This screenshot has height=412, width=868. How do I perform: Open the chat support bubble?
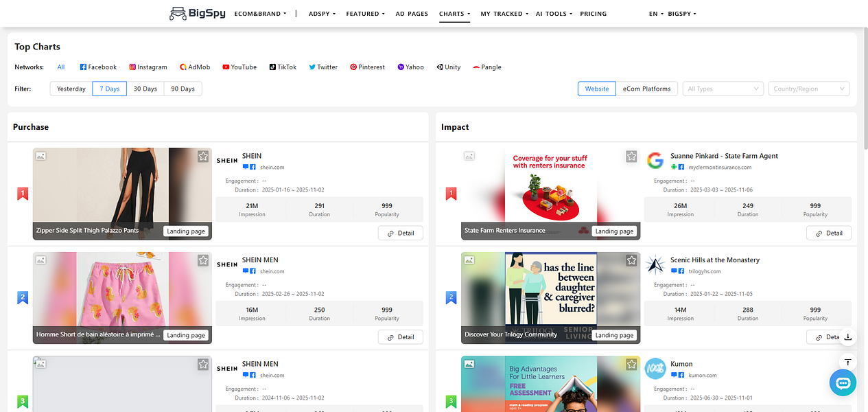[843, 383]
